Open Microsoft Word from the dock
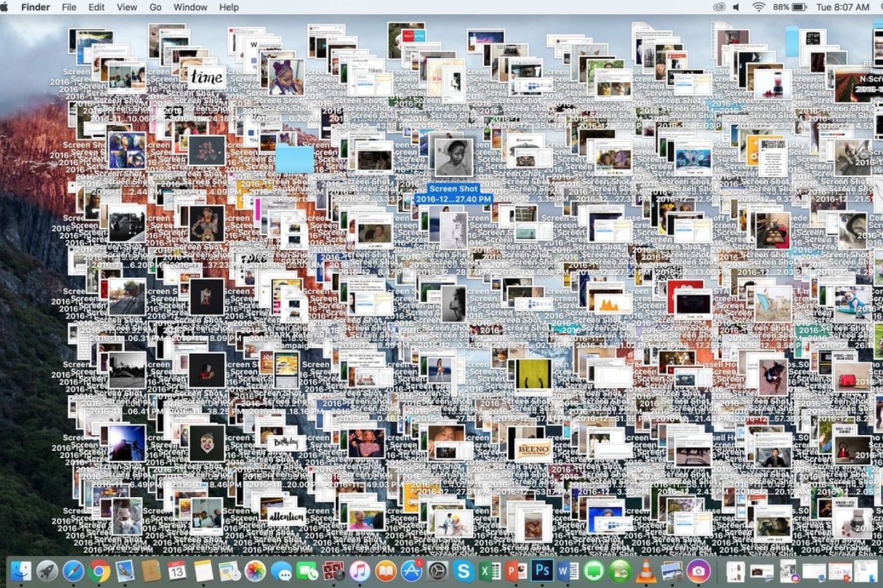883x588 pixels. pyautogui.click(x=568, y=571)
